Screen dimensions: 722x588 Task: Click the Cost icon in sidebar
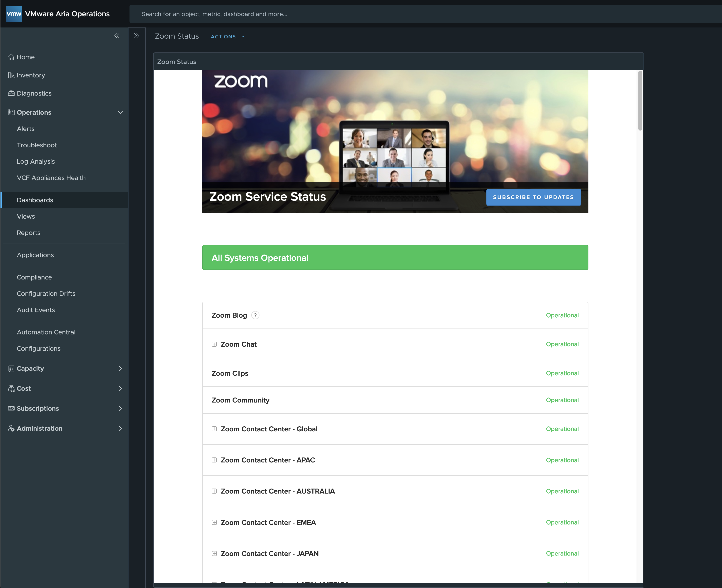click(x=11, y=388)
